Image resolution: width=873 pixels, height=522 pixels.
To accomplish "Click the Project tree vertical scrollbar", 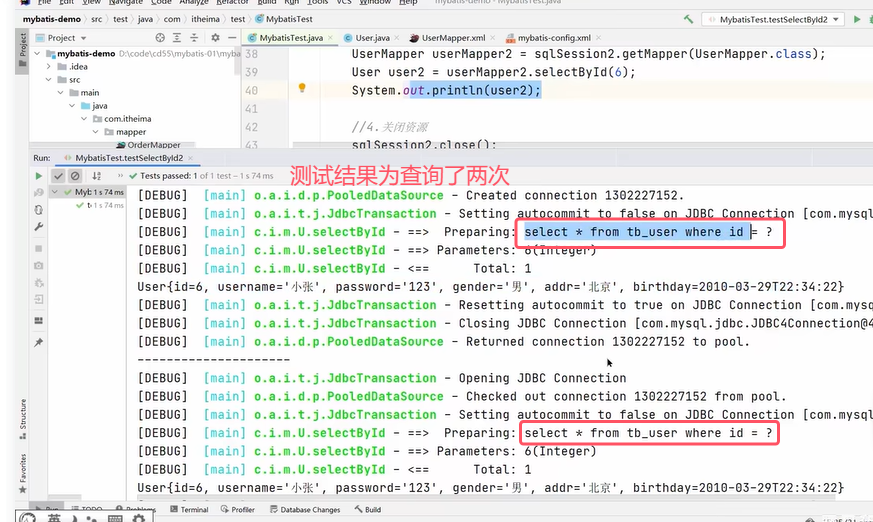I will [238, 61].
